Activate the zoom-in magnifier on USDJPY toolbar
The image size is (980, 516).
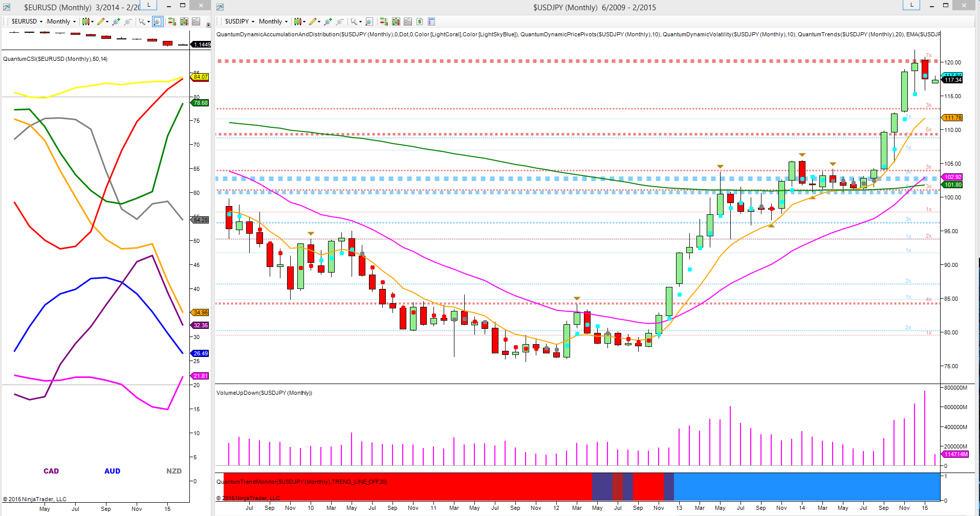point(327,21)
